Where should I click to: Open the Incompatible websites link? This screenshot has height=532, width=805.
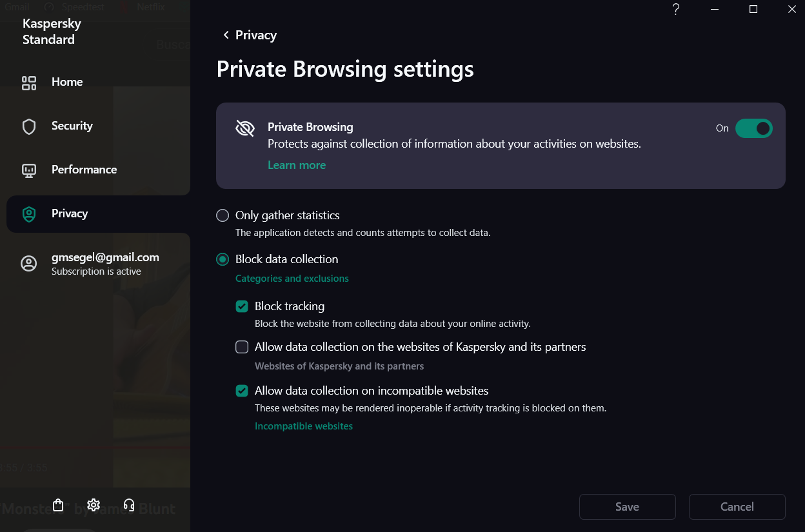[304, 426]
